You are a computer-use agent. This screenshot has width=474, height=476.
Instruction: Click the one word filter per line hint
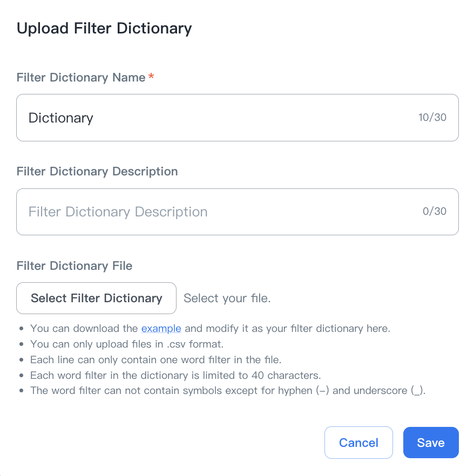tap(155, 359)
